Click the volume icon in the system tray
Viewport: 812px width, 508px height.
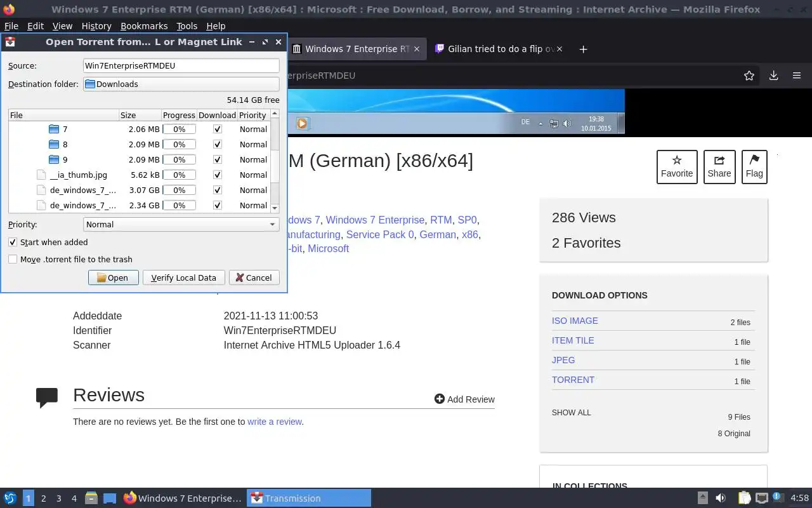tap(721, 498)
